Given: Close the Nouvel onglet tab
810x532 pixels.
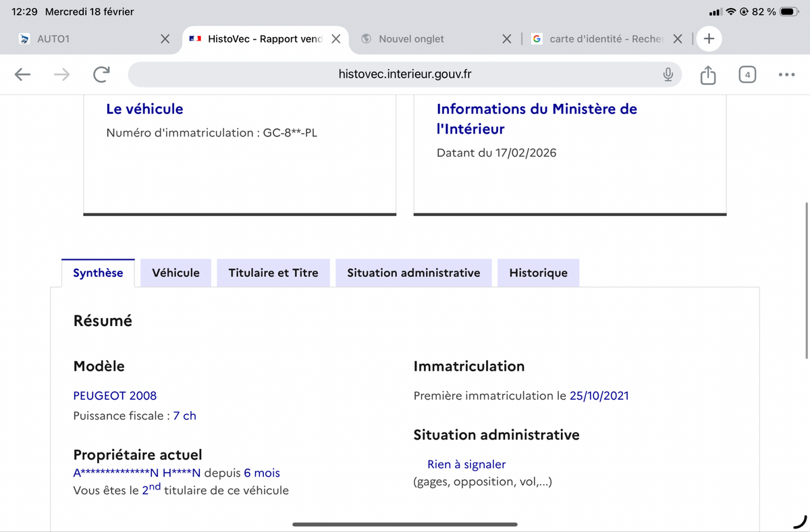Looking at the screenshot, I should click(507, 39).
